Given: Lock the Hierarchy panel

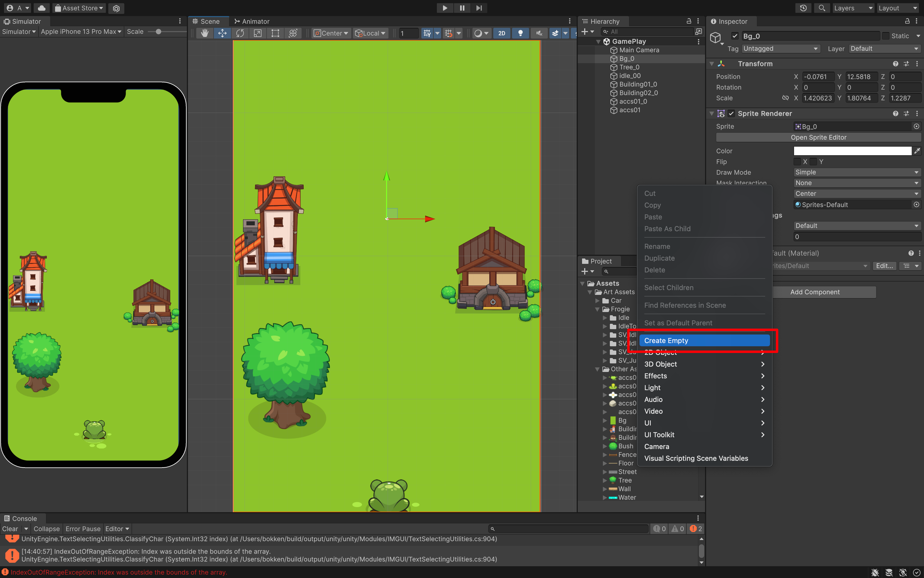Looking at the screenshot, I should pyautogui.click(x=689, y=21).
